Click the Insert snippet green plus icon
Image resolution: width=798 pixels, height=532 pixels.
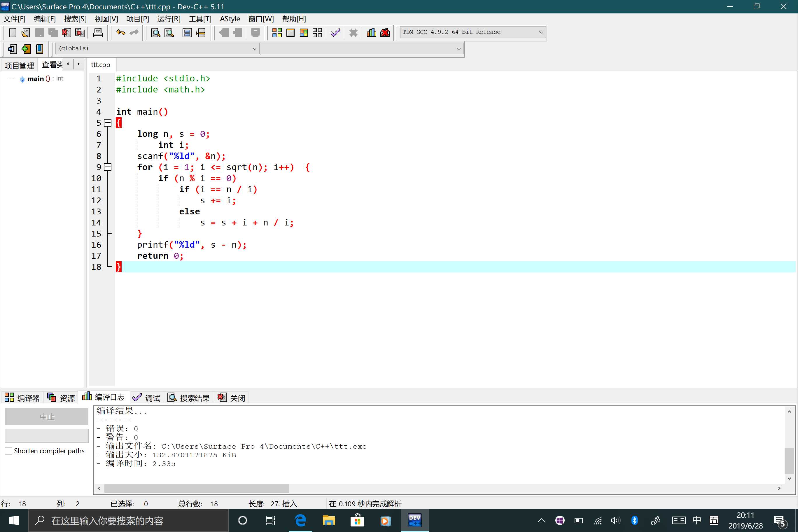(x=26, y=49)
